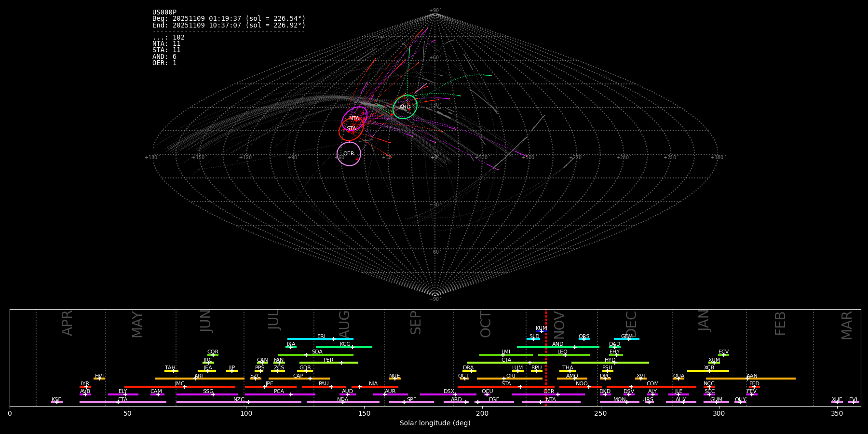Click the CTA shower bar
Screen dimensions: 868x434
507,363
